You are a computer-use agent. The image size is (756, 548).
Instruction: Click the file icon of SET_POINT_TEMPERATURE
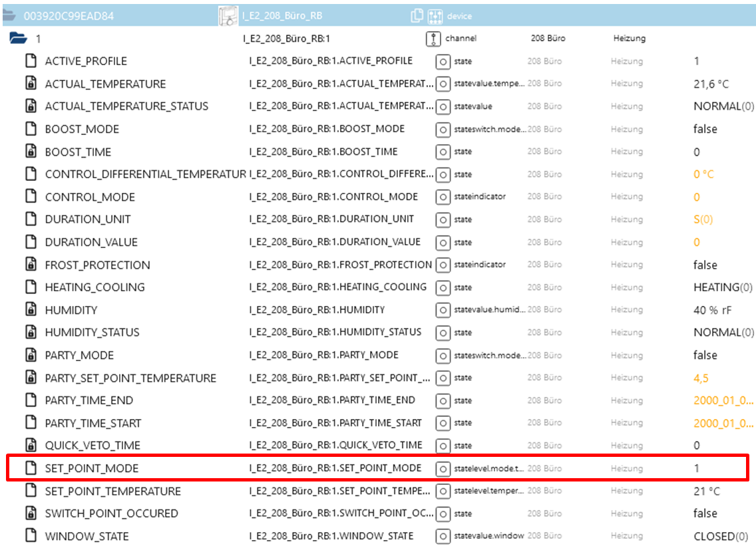[31, 491]
